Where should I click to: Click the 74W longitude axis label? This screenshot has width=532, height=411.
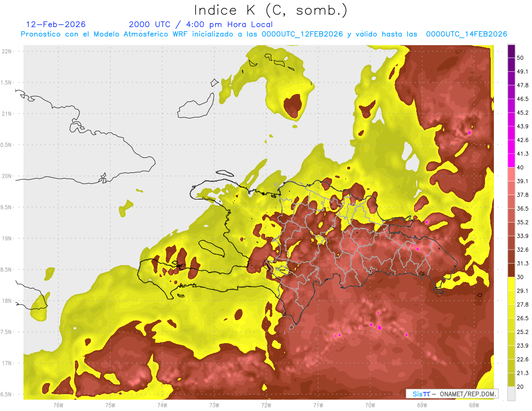pyautogui.click(x=162, y=405)
